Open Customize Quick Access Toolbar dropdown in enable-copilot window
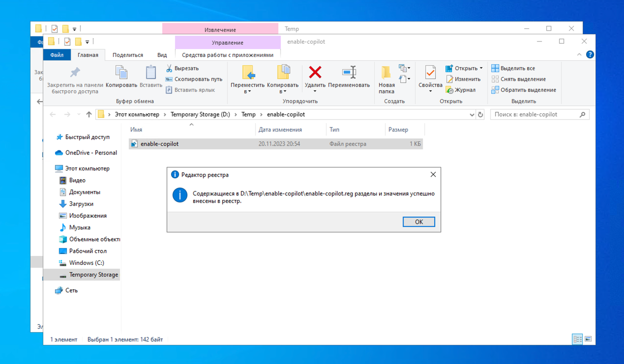Screen dimensions: 624x364 pyautogui.click(x=87, y=42)
